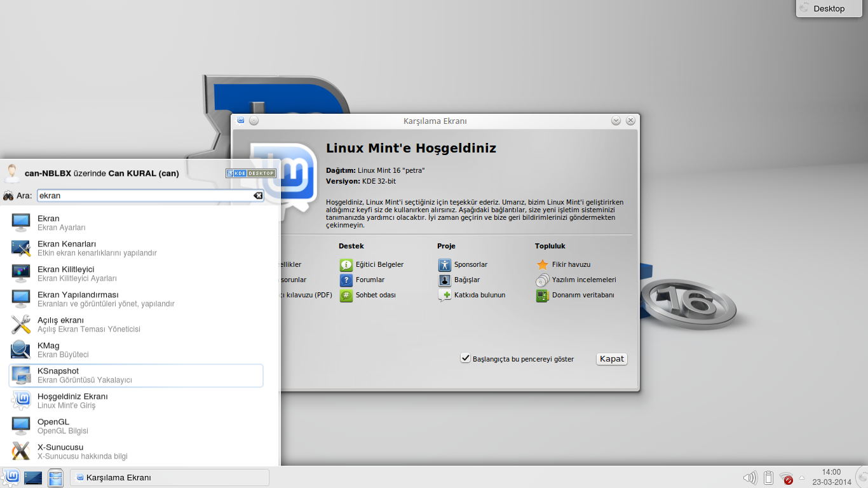Click the Eğitici Belgeler icon
The height and width of the screenshot is (488, 868).
point(346,265)
